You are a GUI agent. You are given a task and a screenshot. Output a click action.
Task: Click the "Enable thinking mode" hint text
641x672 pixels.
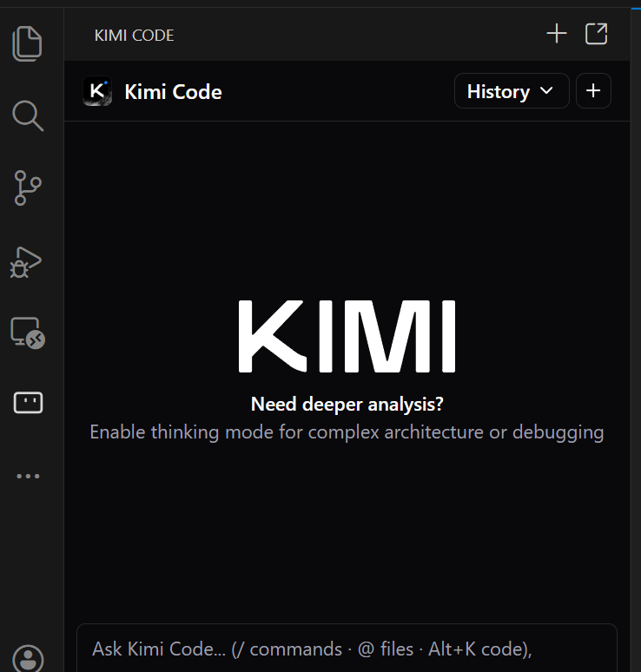click(347, 432)
